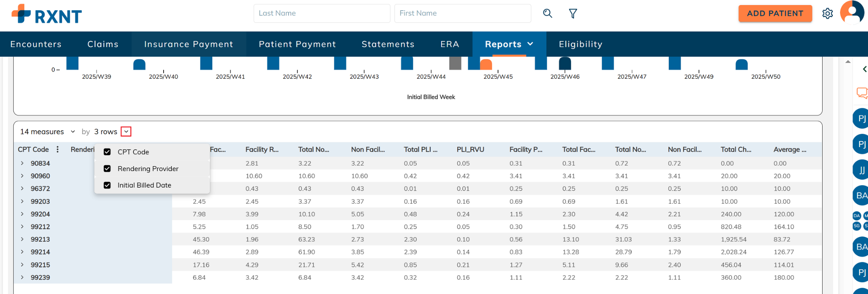
Task: Open the patient filter funnel icon
Action: point(573,14)
